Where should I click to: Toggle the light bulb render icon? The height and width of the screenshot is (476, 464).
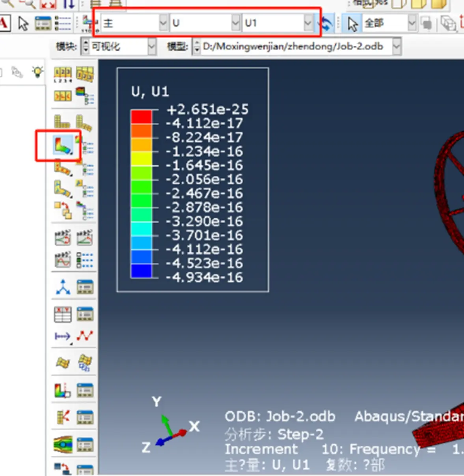37,72
